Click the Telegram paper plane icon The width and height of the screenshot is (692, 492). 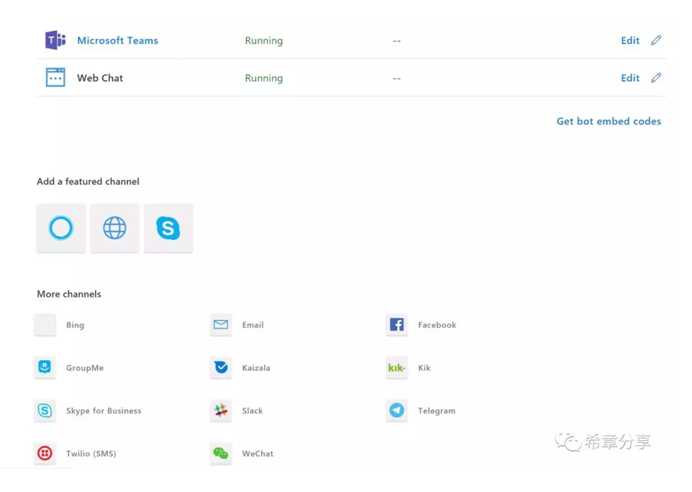[397, 411]
